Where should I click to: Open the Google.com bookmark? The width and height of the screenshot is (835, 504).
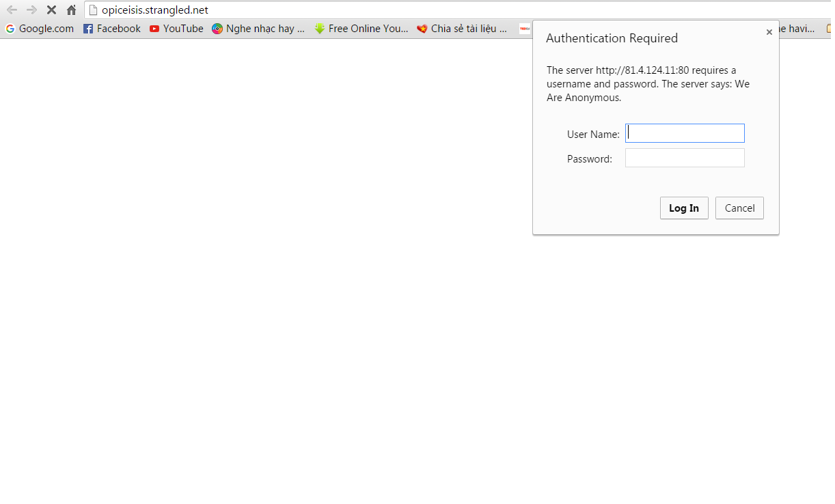click(x=40, y=29)
